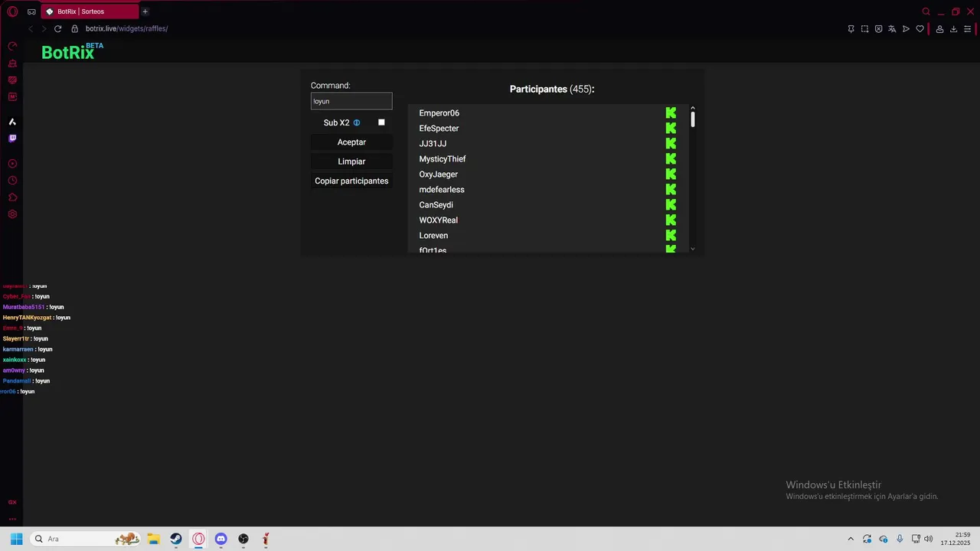
Task: Click scrollbar up arrow in participants list
Action: click(x=692, y=108)
